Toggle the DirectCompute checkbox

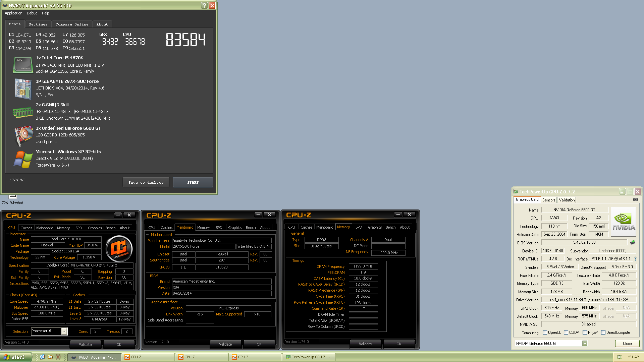click(x=603, y=333)
